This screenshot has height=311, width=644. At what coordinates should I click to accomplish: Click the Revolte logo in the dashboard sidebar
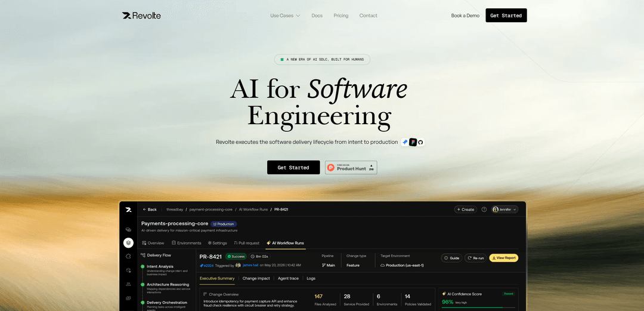[129, 210]
